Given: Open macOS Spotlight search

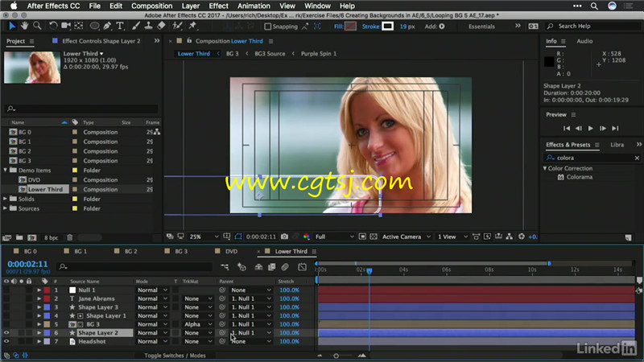Looking at the screenshot, I should point(594,6).
